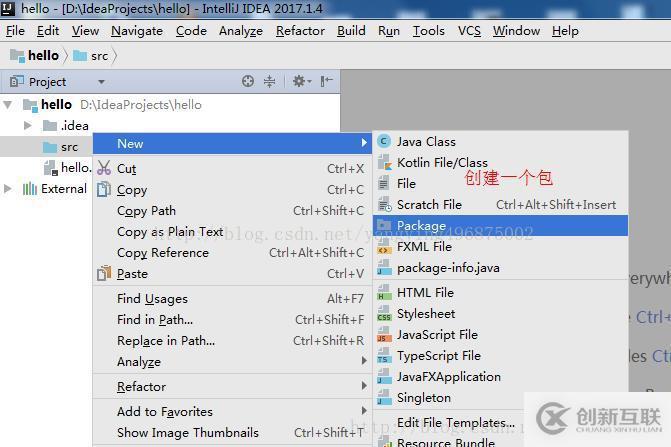Viewport: 671px width, 447px height.
Task: Expand the External Libraries node
Action: point(8,188)
